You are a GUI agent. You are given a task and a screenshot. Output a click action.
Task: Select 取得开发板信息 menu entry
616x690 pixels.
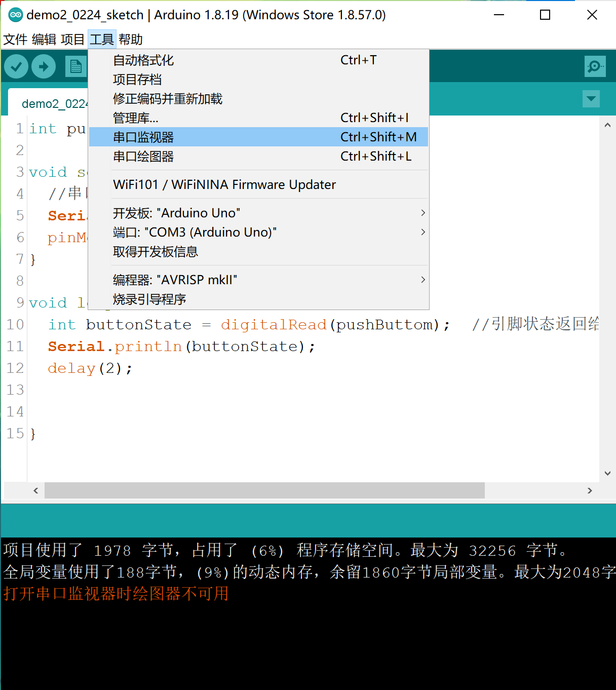[258, 251]
